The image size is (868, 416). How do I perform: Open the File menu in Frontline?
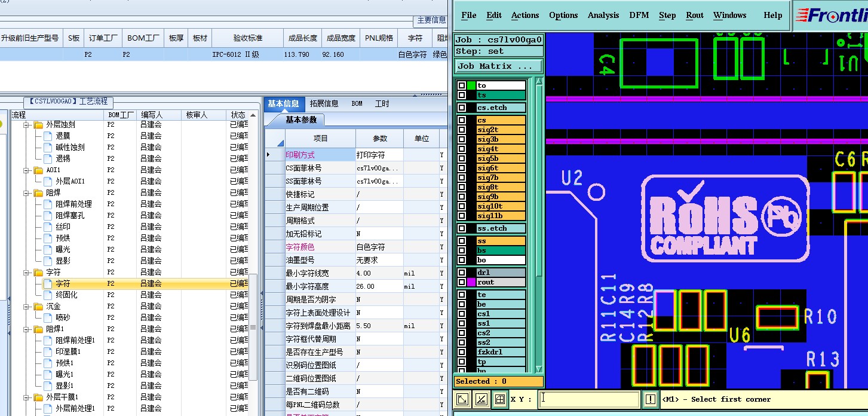tap(469, 16)
